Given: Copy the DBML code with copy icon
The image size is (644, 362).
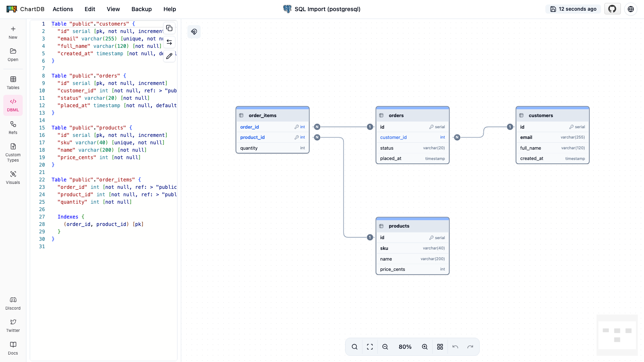Looking at the screenshot, I should [169, 28].
